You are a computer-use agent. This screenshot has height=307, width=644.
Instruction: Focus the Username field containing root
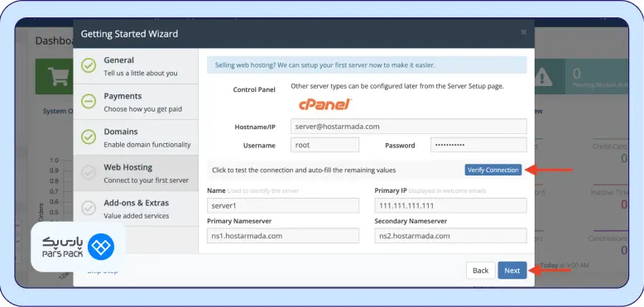tap(324, 145)
